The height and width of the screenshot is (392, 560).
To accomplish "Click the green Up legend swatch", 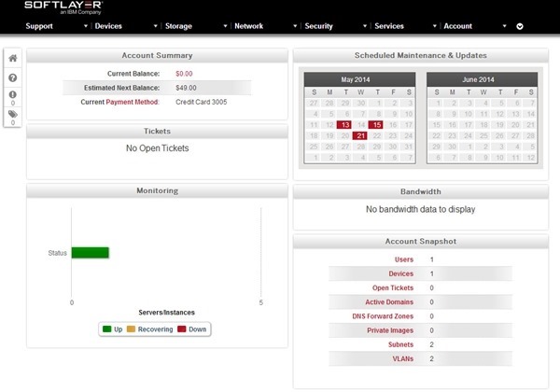I will coord(106,329).
